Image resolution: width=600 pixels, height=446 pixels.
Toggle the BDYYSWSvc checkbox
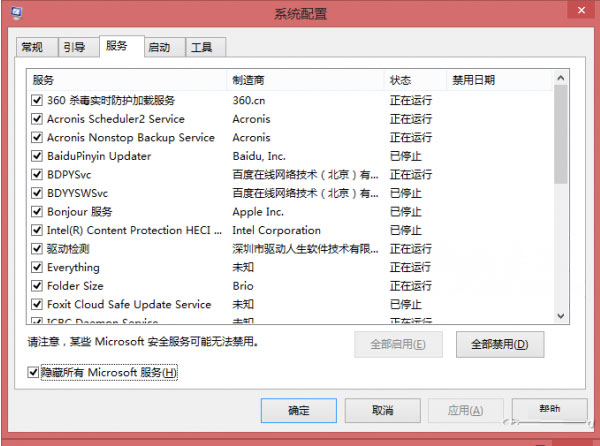click(37, 193)
